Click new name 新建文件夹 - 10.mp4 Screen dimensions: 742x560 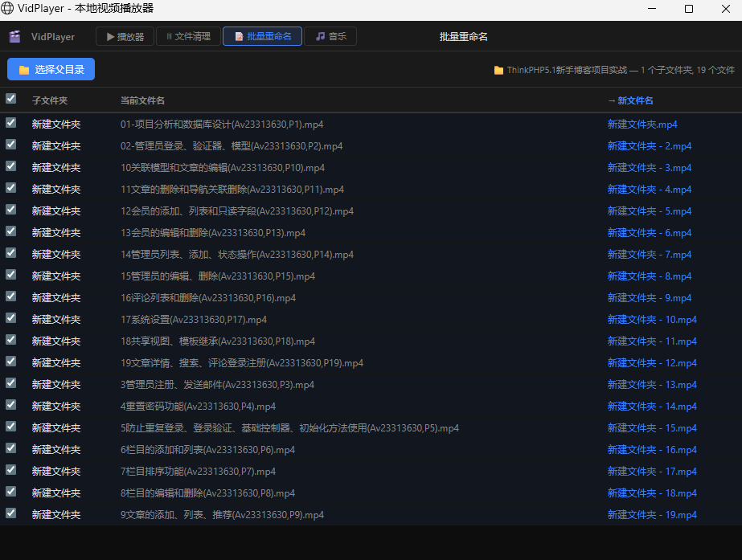(x=652, y=320)
